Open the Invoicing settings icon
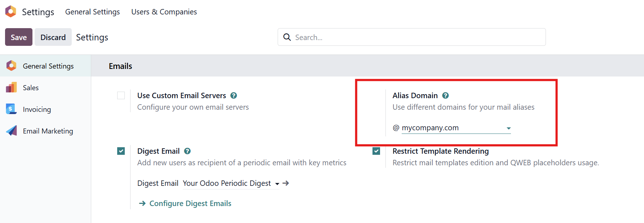 click(12, 109)
